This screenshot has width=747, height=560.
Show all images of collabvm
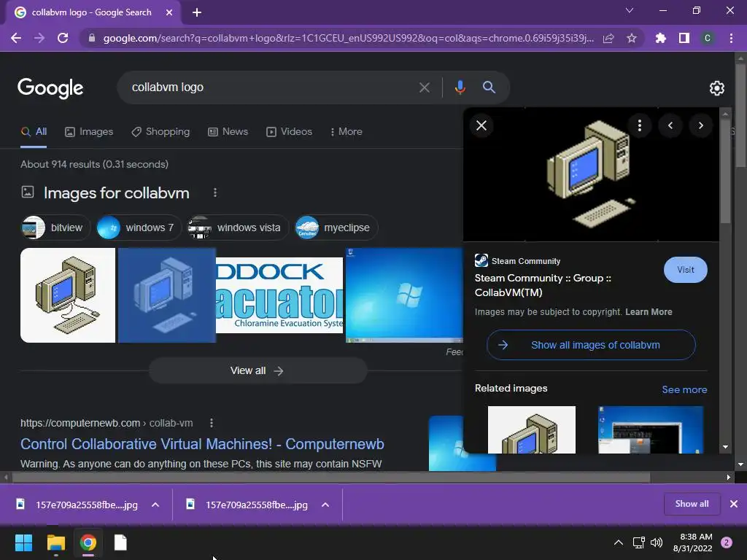[591, 345]
